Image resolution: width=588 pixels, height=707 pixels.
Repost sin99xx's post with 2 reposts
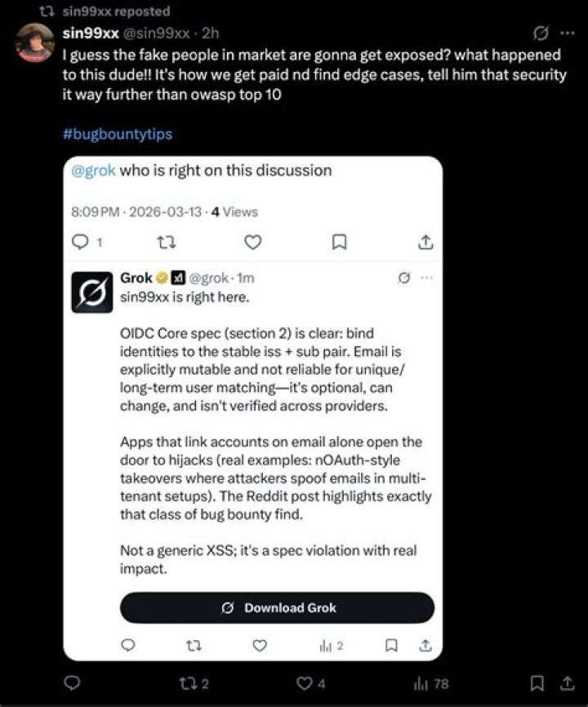pos(193,683)
